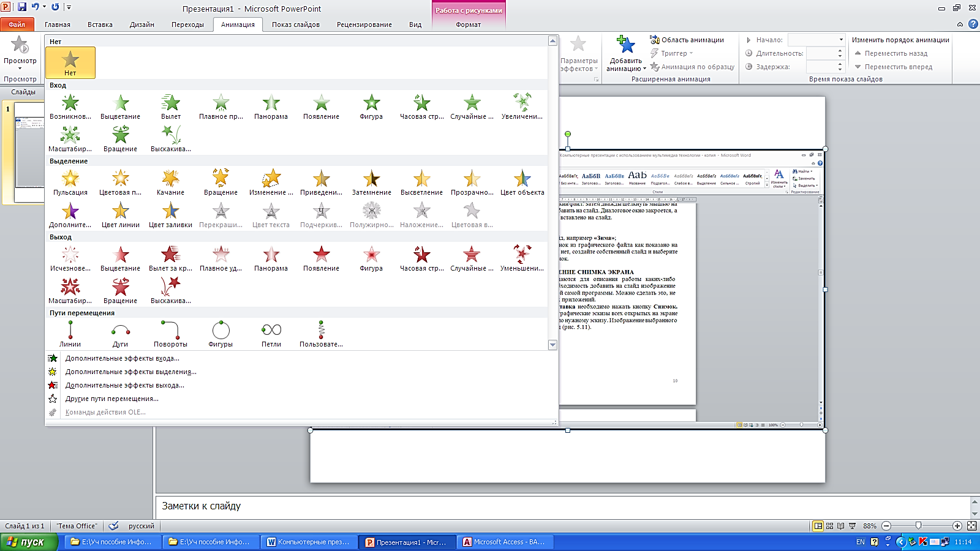Click the zoom slider handle
This screenshot has height=551, width=980.
coord(918,526)
